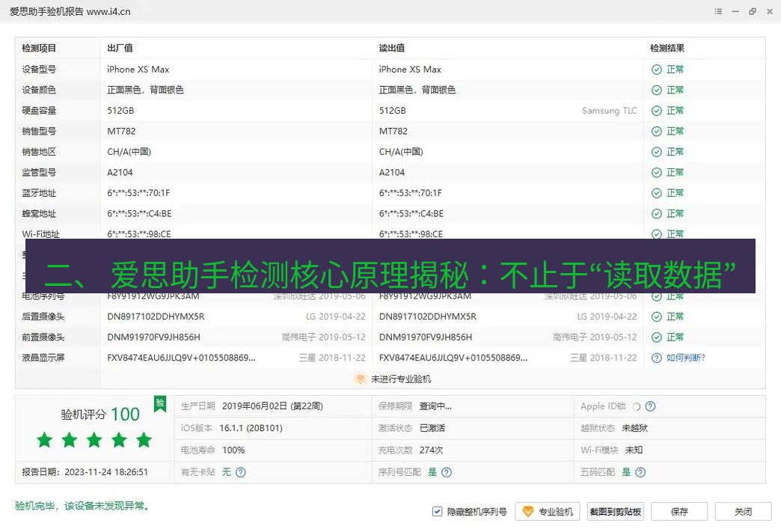Click the 关闭 button
Viewport: 781px width, 532px height.
743,511
